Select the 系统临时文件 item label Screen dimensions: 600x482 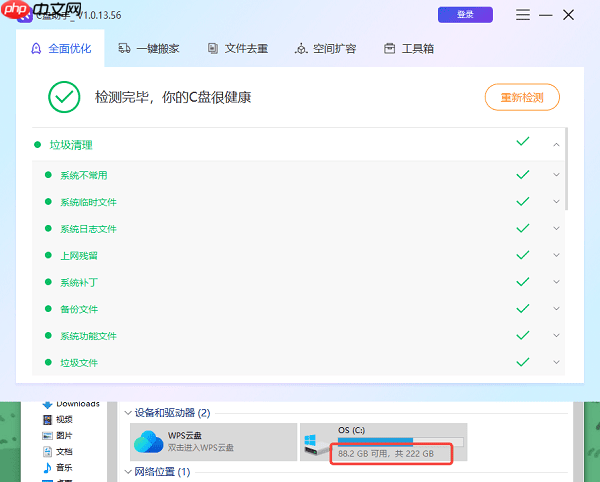pyautogui.click(x=88, y=202)
